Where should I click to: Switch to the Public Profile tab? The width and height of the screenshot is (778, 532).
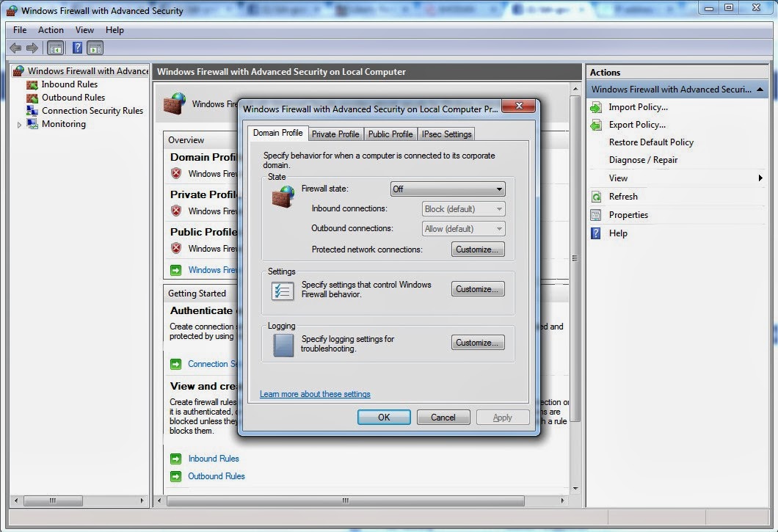(390, 134)
